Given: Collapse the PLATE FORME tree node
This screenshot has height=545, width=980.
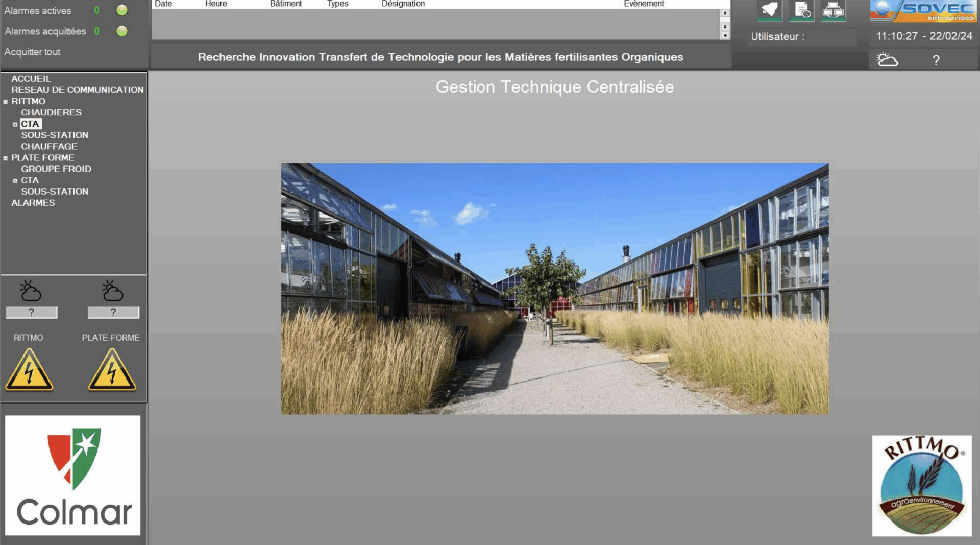Looking at the screenshot, I should pyautogui.click(x=6, y=158).
